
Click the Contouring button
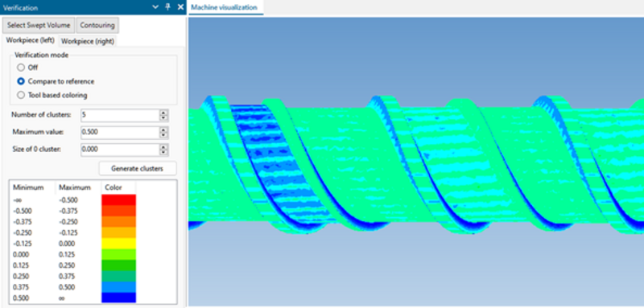(97, 25)
